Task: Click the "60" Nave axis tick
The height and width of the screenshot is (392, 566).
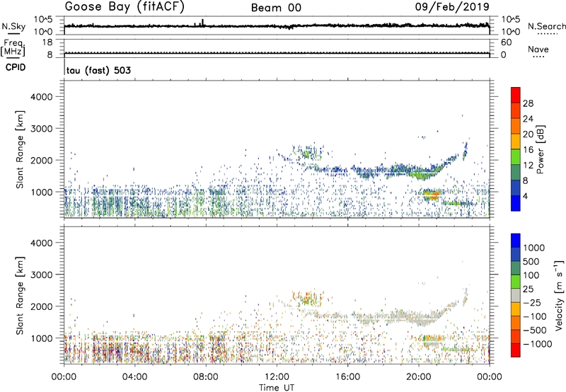Action: point(507,42)
